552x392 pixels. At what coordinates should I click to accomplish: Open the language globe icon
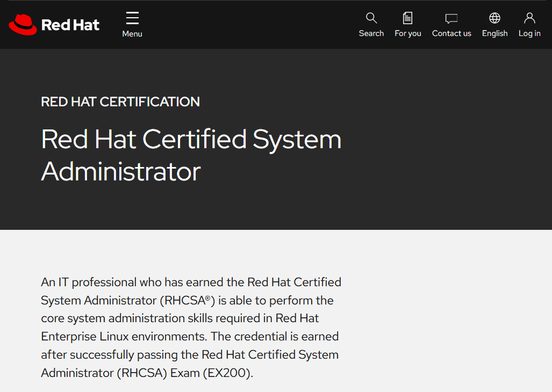pyautogui.click(x=494, y=18)
